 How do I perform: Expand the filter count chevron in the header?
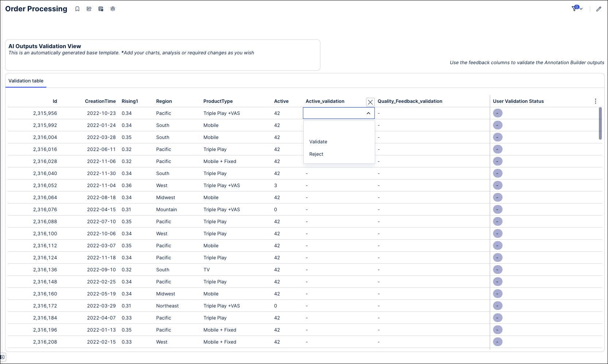point(581,9)
